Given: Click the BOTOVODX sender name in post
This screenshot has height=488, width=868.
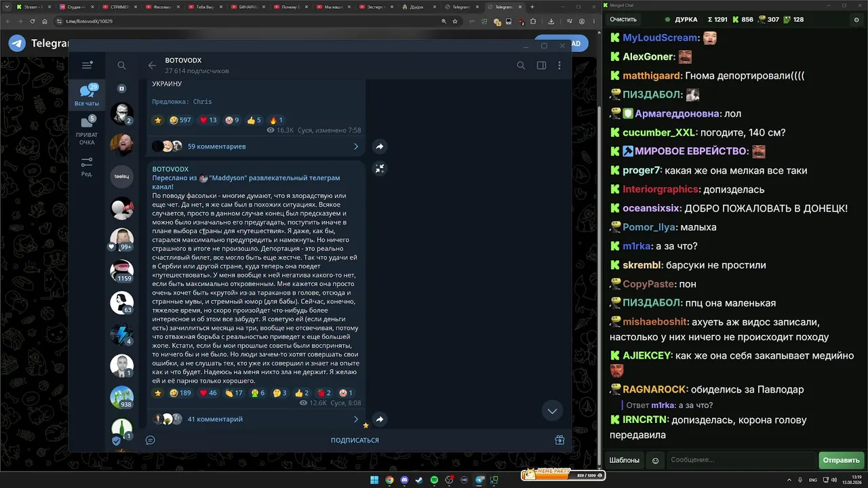Looking at the screenshot, I should click(x=170, y=169).
